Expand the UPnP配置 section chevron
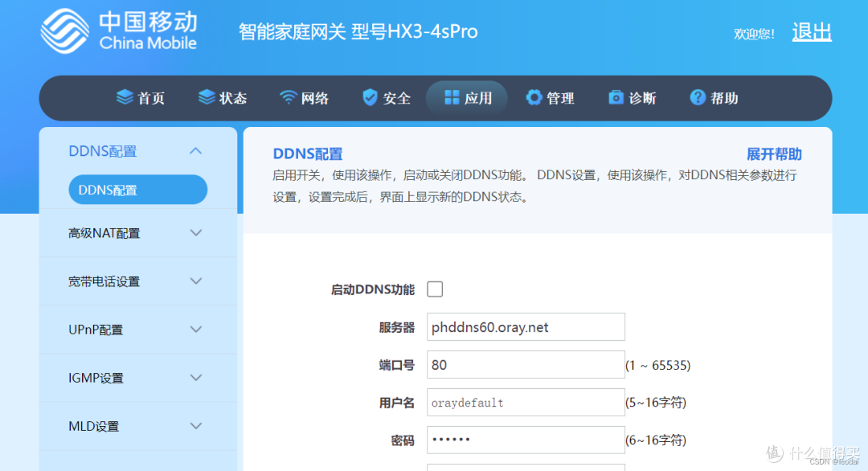 (x=195, y=330)
